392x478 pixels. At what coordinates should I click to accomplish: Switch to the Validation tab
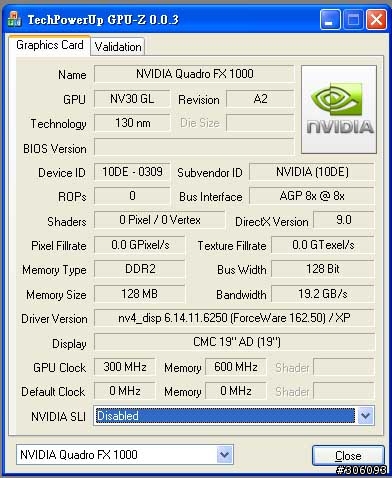[x=118, y=47]
